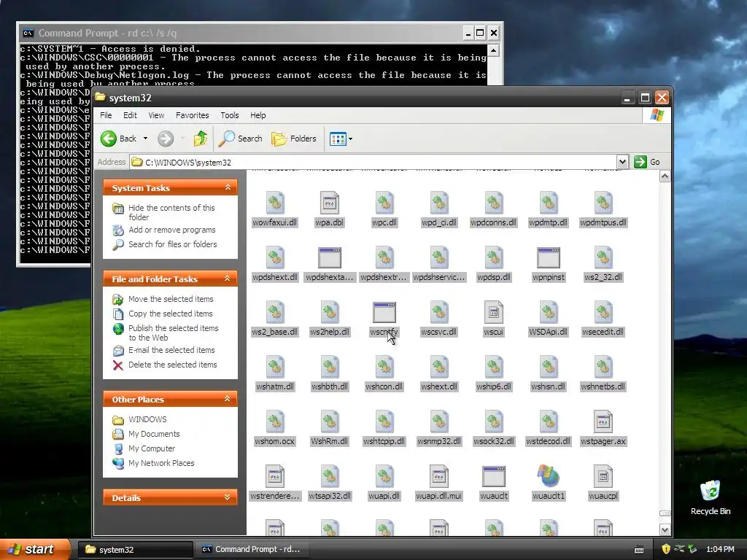Click the Back navigation button
747x560 pixels.
coord(119,139)
